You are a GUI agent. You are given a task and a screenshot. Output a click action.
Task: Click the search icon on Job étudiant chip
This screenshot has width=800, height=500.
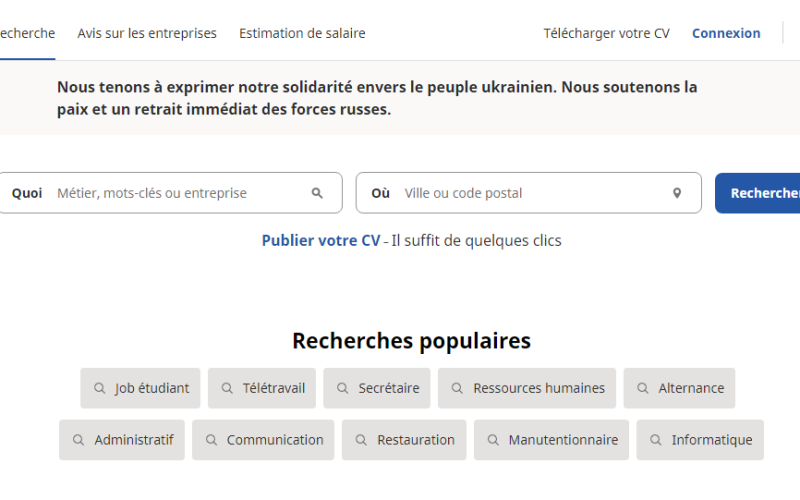pyautogui.click(x=99, y=388)
